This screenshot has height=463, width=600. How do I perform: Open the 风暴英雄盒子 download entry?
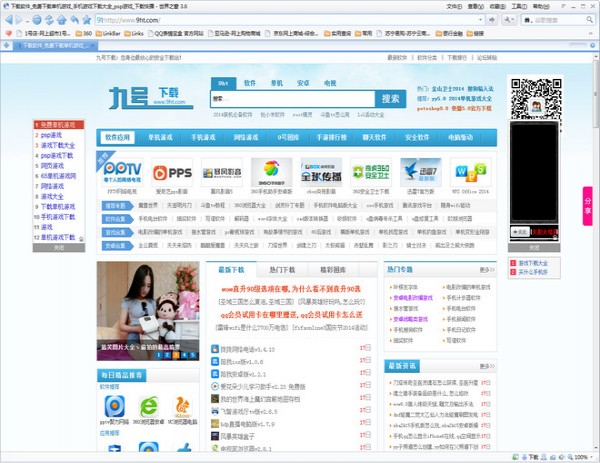click(237, 436)
